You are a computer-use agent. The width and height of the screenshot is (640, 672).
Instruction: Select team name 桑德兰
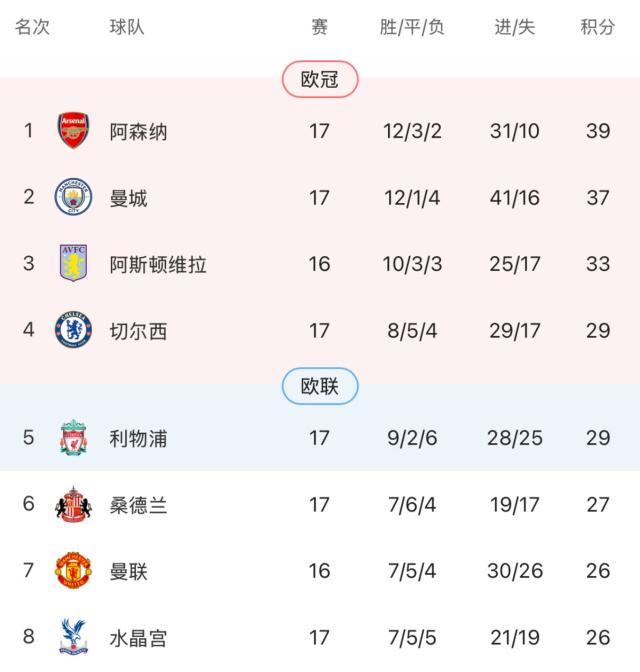(x=138, y=505)
